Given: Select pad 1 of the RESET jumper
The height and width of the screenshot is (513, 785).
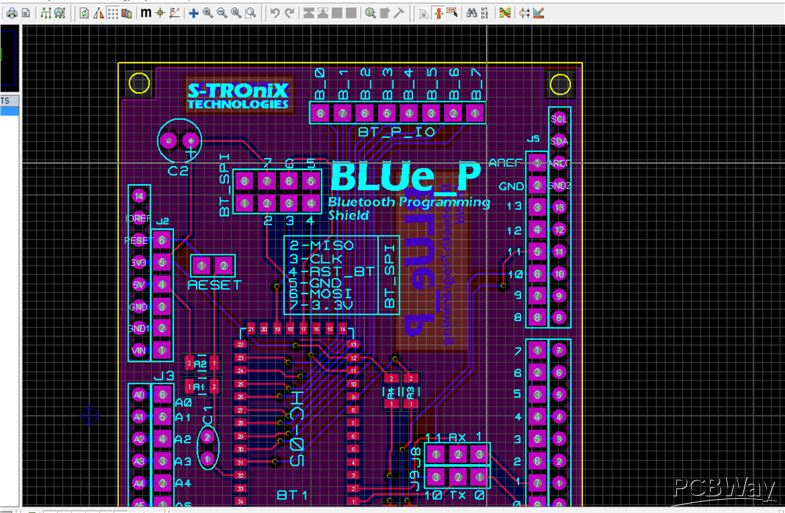Looking at the screenshot, I should point(202,266).
